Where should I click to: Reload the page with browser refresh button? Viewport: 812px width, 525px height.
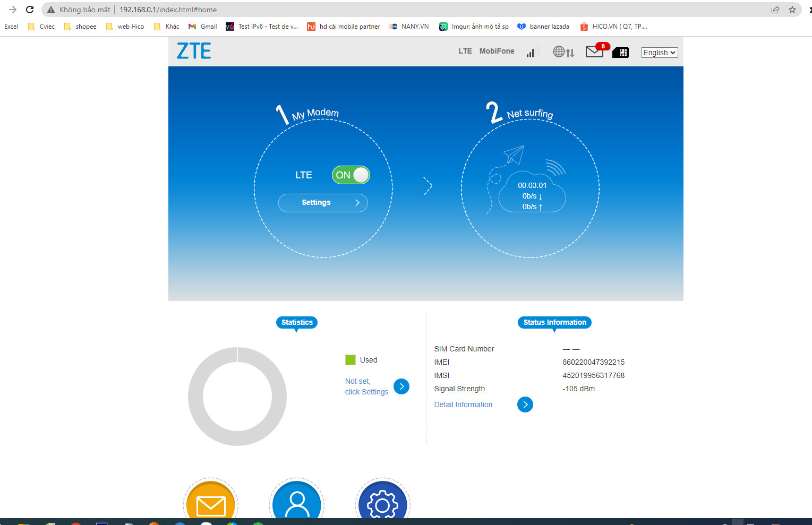click(30, 10)
